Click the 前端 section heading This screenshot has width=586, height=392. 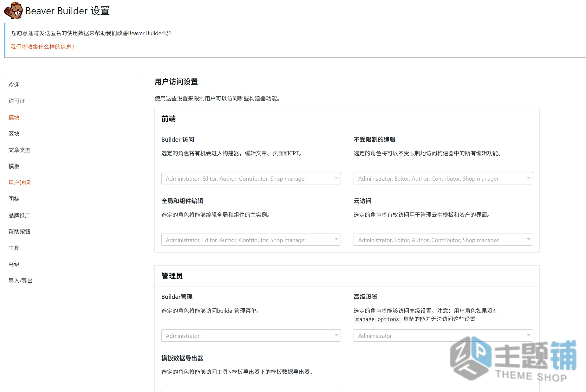(168, 119)
